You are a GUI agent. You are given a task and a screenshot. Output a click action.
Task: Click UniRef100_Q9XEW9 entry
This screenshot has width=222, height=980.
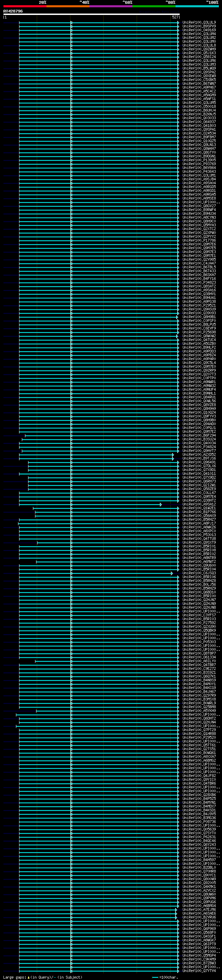(199, 76)
